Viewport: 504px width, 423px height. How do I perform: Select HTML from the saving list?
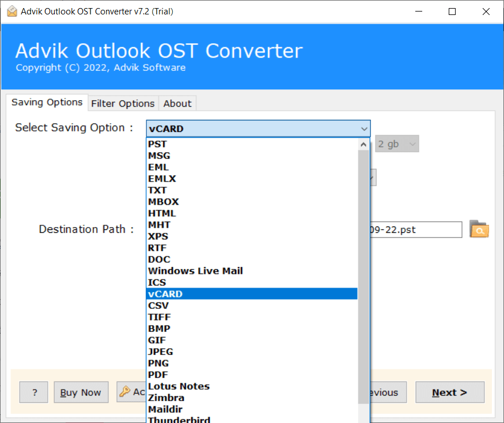[x=252, y=213]
